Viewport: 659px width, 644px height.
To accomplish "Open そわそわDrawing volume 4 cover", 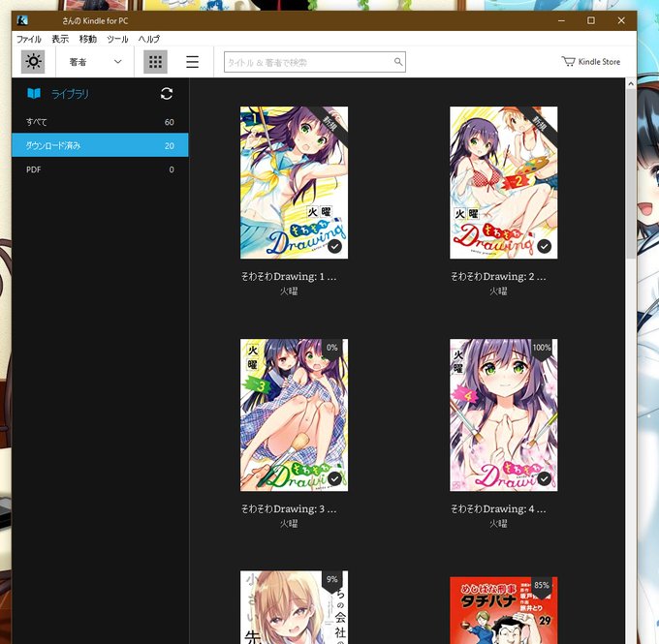I will pyautogui.click(x=504, y=414).
